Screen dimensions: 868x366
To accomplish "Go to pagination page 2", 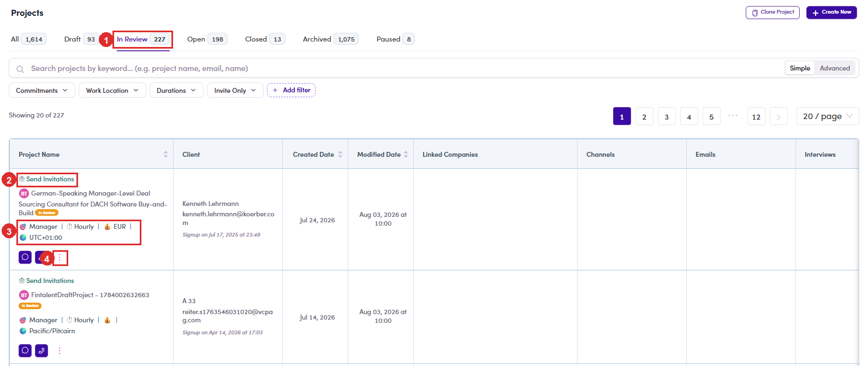I will point(644,117).
